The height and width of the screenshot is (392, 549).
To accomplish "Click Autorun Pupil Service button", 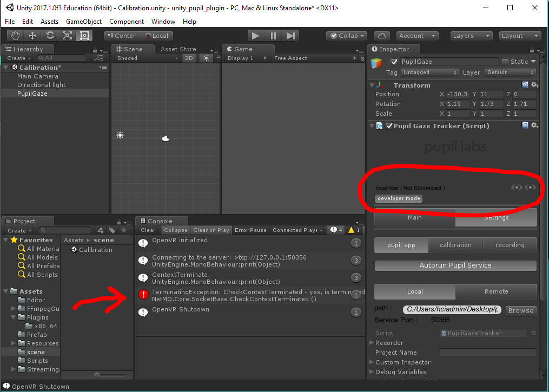I will [x=455, y=265].
